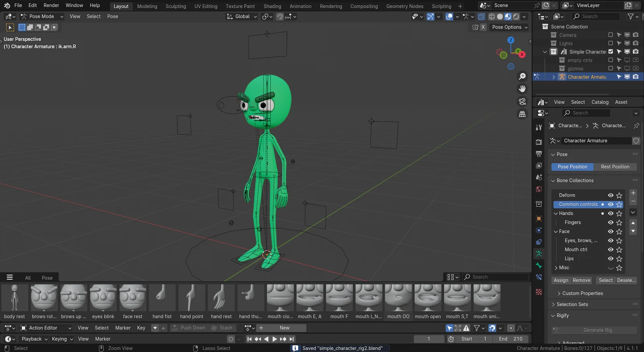This screenshot has height=352, width=644.
Task: Open the Render menu
Action: [x=51, y=5]
